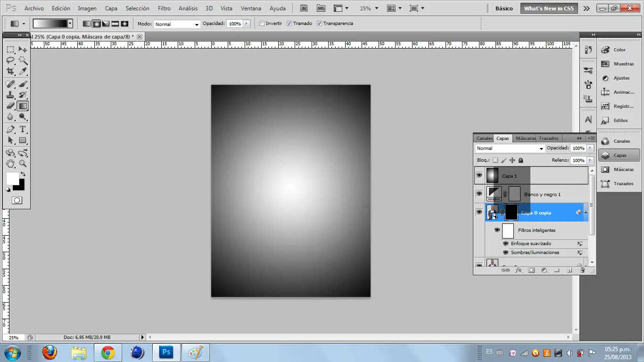Enable the Invertir checkbox
This screenshot has width=644, height=362.
[262, 24]
